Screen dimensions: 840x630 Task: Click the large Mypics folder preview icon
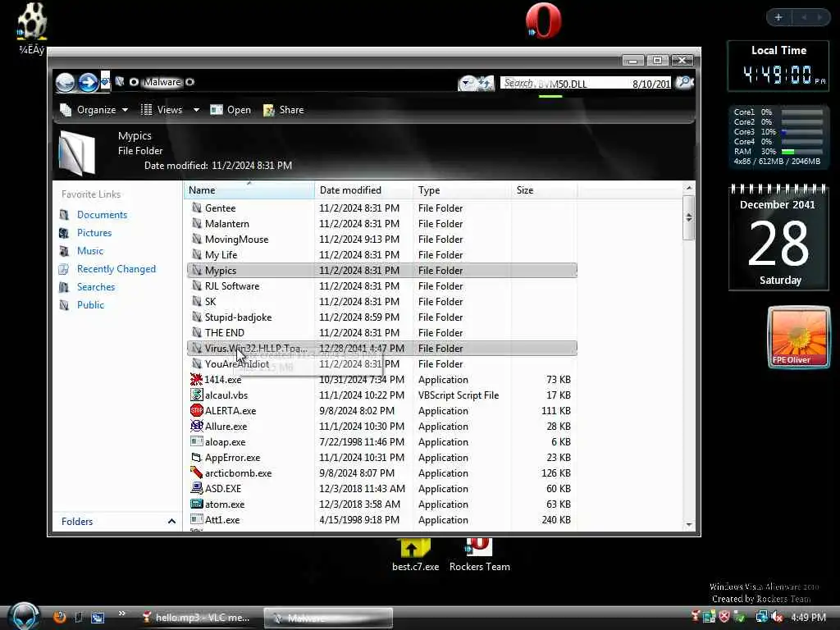pyautogui.click(x=77, y=153)
